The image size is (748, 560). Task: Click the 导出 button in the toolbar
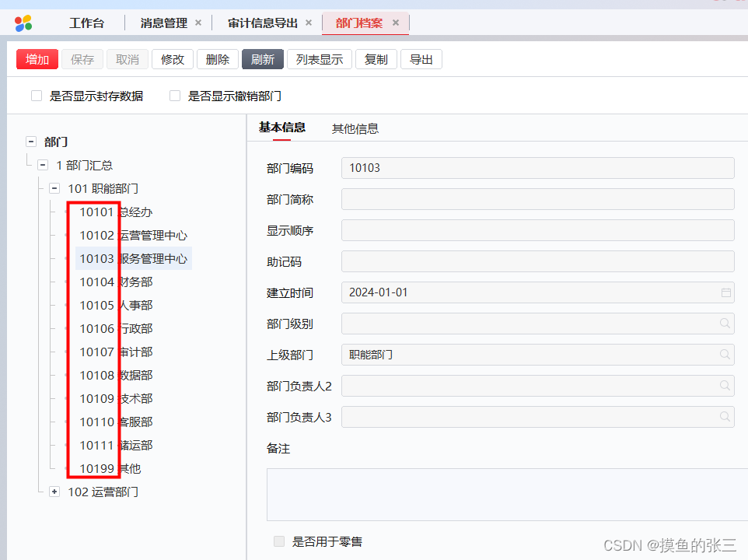421,59
